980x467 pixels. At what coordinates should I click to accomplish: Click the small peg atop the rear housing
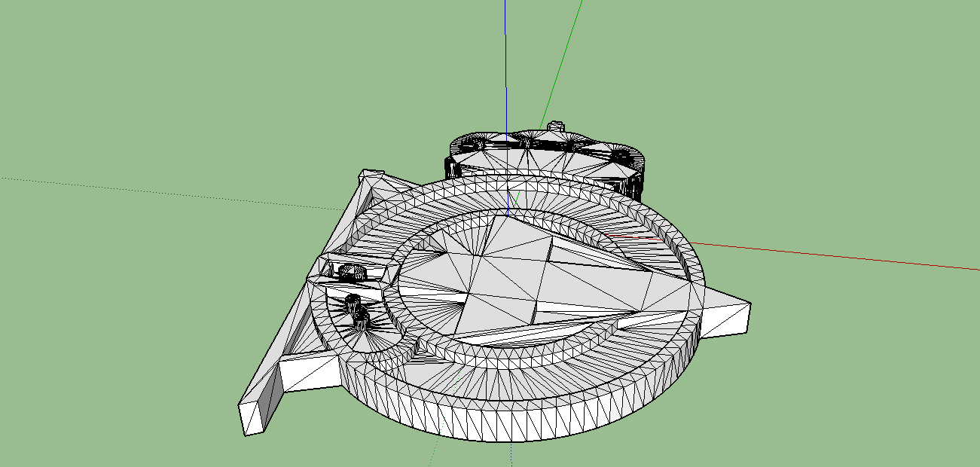(556, 125)
